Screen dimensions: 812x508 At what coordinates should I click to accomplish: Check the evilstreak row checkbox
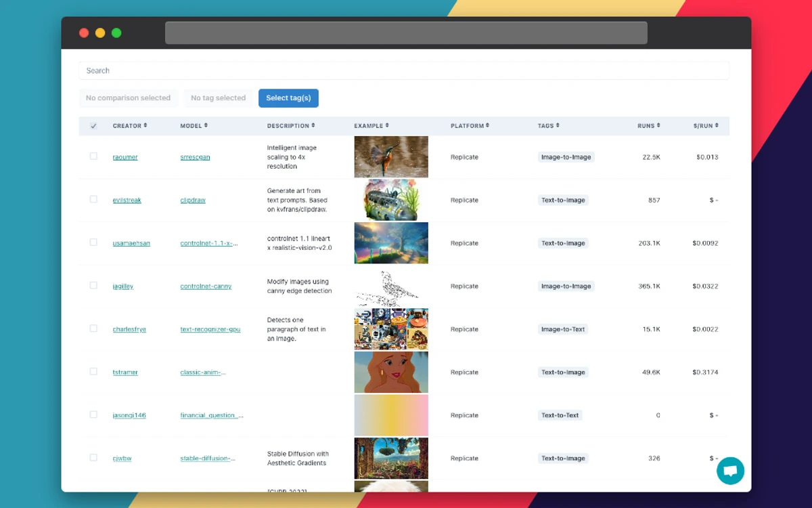click(x=93, y=199)
